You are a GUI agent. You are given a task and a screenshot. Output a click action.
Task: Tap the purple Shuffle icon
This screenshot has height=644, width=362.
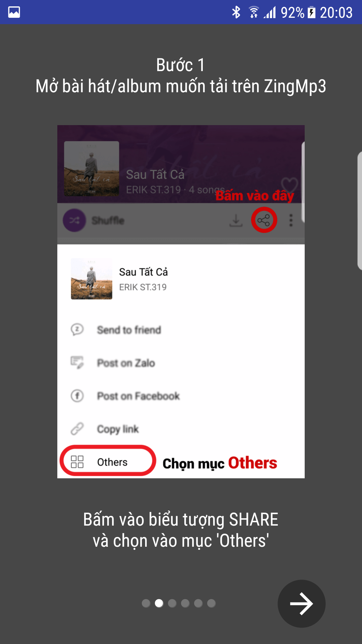[x=74, y=220]
